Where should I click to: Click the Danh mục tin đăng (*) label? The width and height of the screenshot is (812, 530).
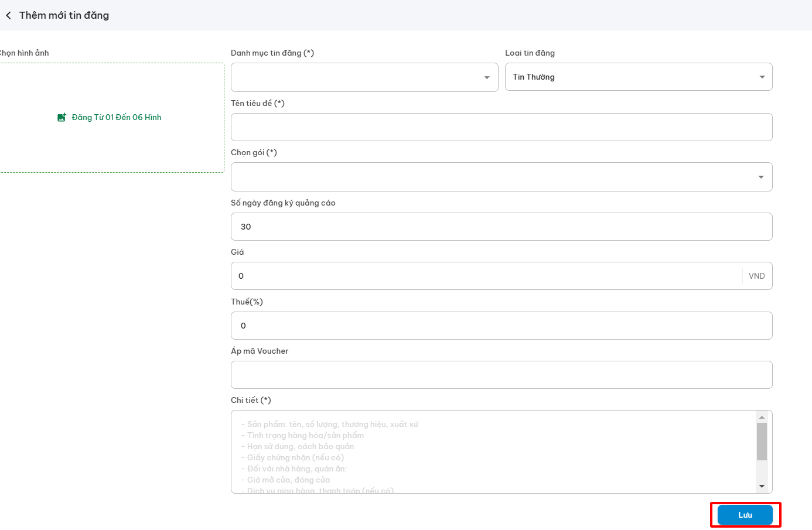(272, 53)
